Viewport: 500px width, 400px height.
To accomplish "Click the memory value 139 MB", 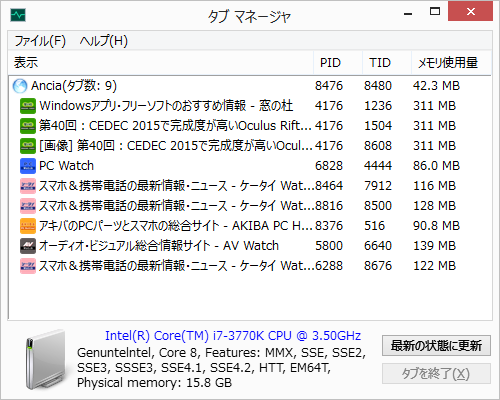I will click(434, 246).
